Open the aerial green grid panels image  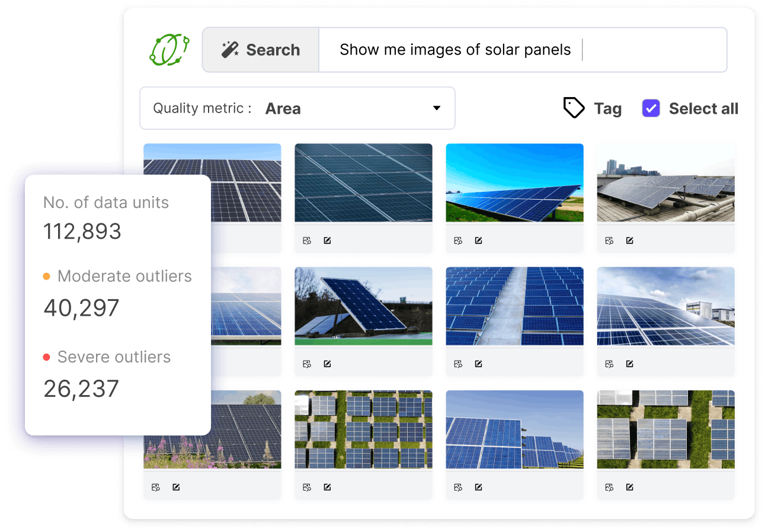coord(363,430)
